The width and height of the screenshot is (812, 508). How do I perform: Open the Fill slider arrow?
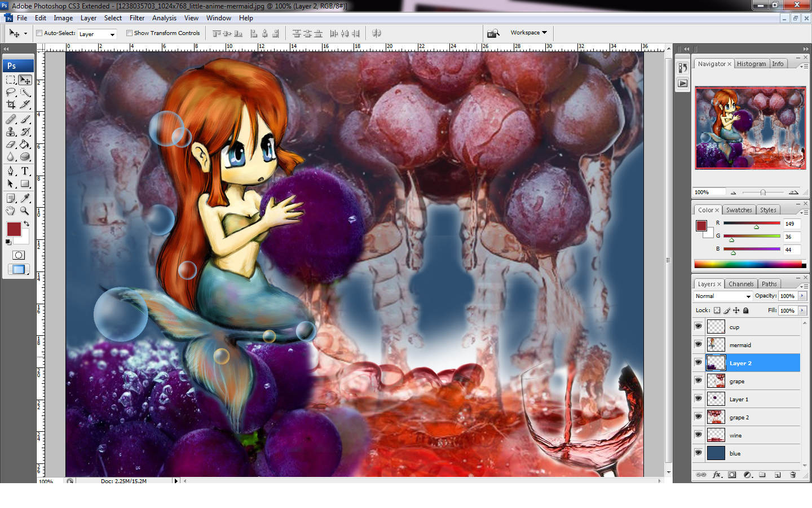coord(802,310)
